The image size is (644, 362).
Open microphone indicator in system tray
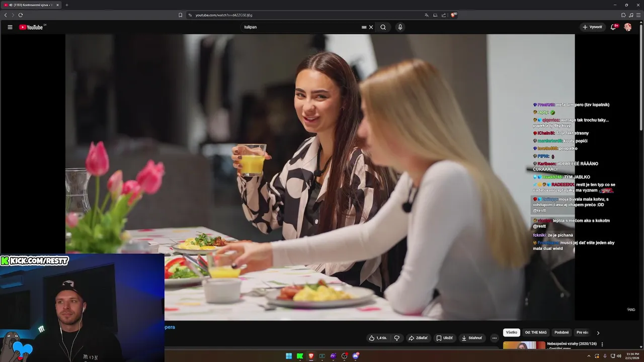point(605,356)
